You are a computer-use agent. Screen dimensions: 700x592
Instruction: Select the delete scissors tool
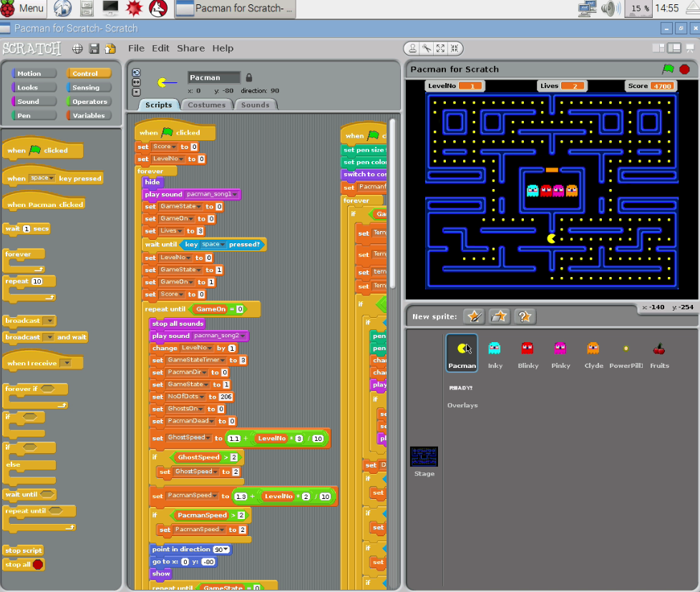427,48
